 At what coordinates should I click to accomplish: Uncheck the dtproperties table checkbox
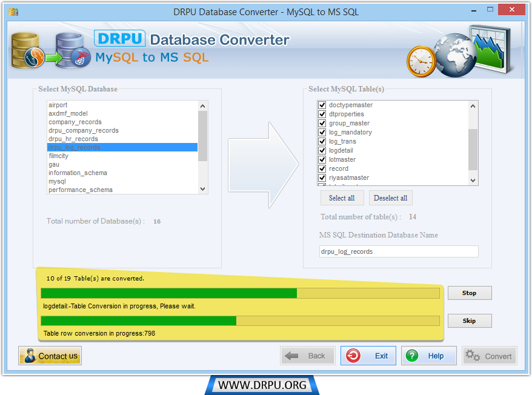[x=322, y=114]
